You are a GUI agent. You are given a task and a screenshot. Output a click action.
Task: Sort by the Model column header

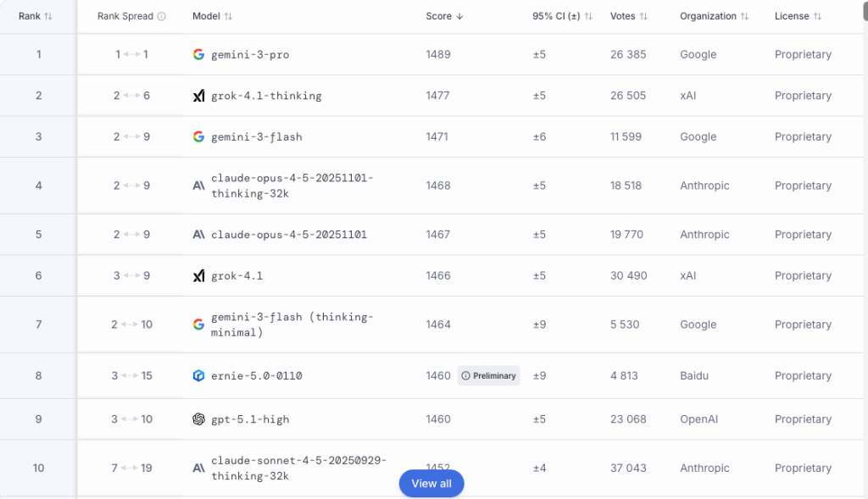(x=212, y=16)
